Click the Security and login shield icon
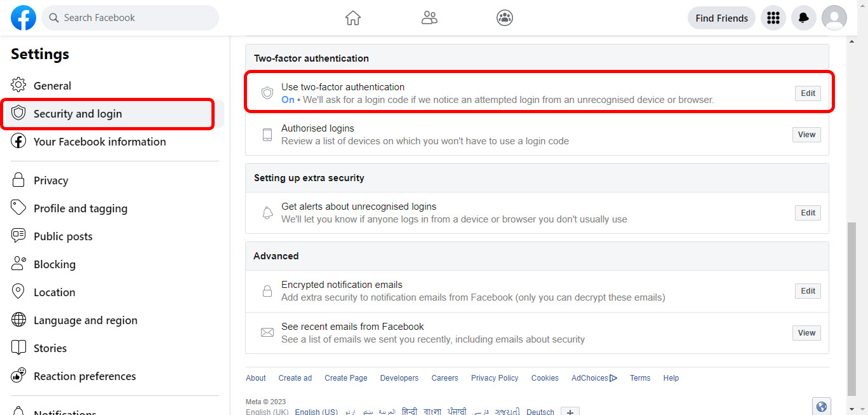The height and width of the screenshot is (415, 868). (x=18, y=113)
